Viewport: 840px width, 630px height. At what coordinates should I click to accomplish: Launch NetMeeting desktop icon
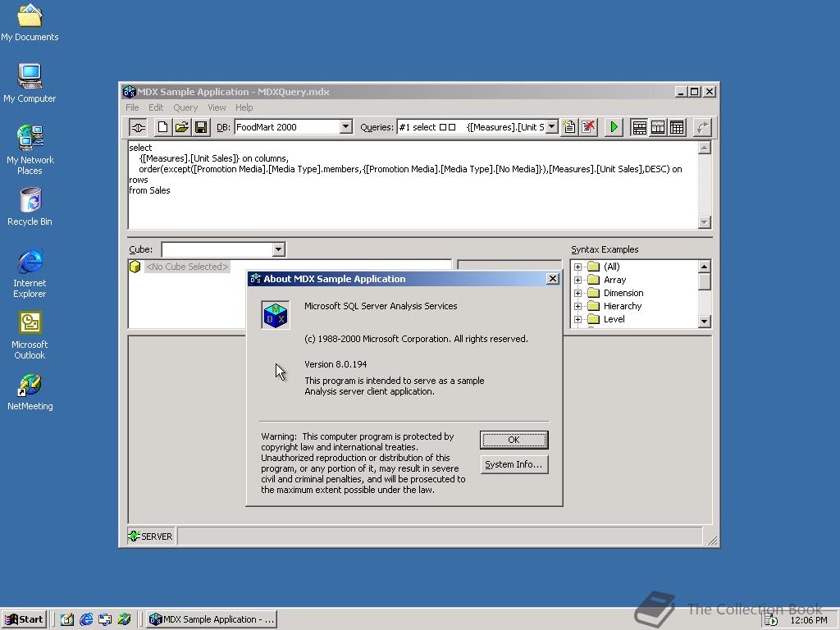tap(30, 392)
